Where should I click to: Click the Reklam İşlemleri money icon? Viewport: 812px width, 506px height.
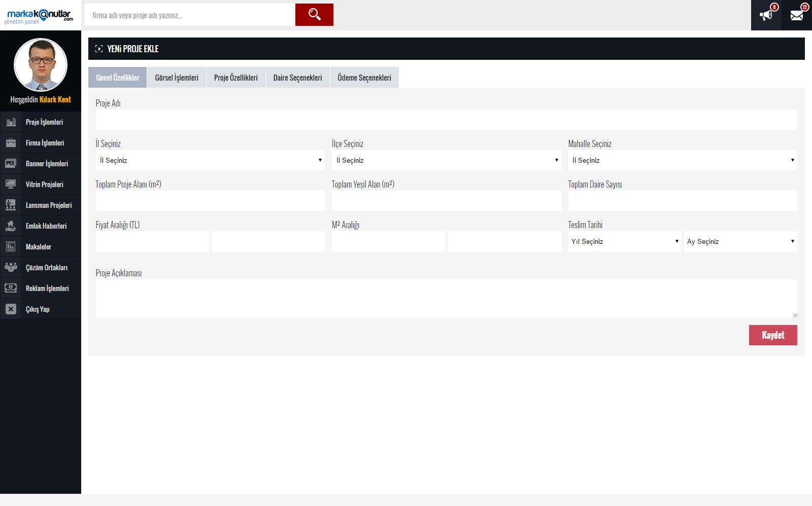tap(11, 288)
